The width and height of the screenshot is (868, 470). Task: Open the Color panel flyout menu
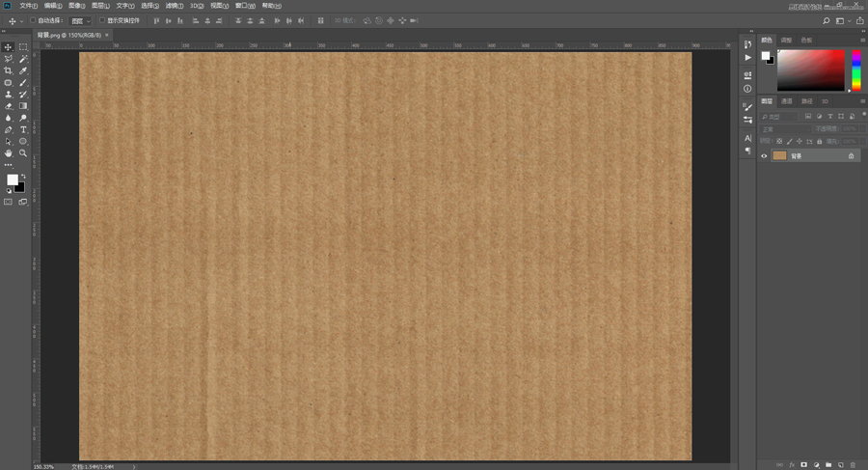pyautogui.click(x=862, y=40)
